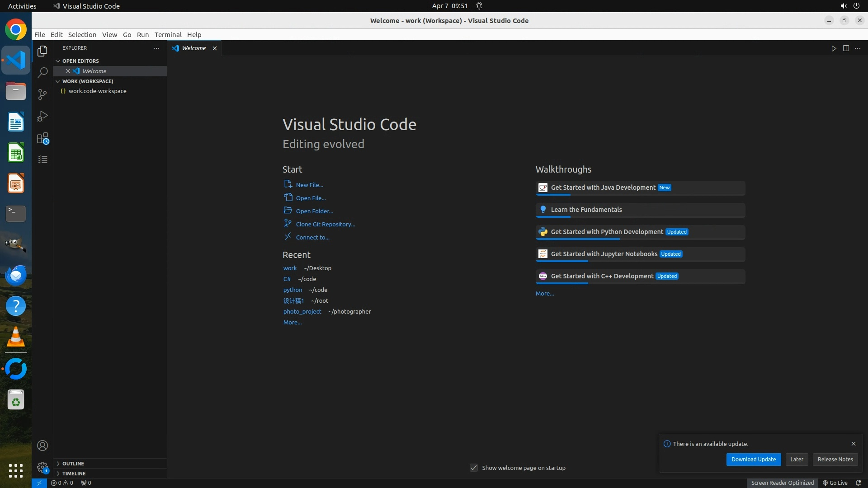Open the Search view in activity bar
Screen dimensions: 868x488
pyautogui.click(x=42, y=72)
